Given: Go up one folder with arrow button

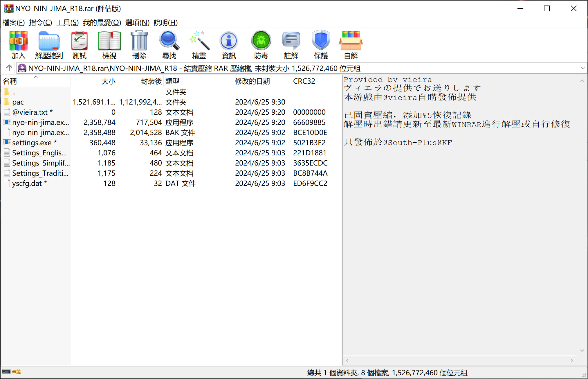Looking at the screenshot, I should click(x=9, y=68).
